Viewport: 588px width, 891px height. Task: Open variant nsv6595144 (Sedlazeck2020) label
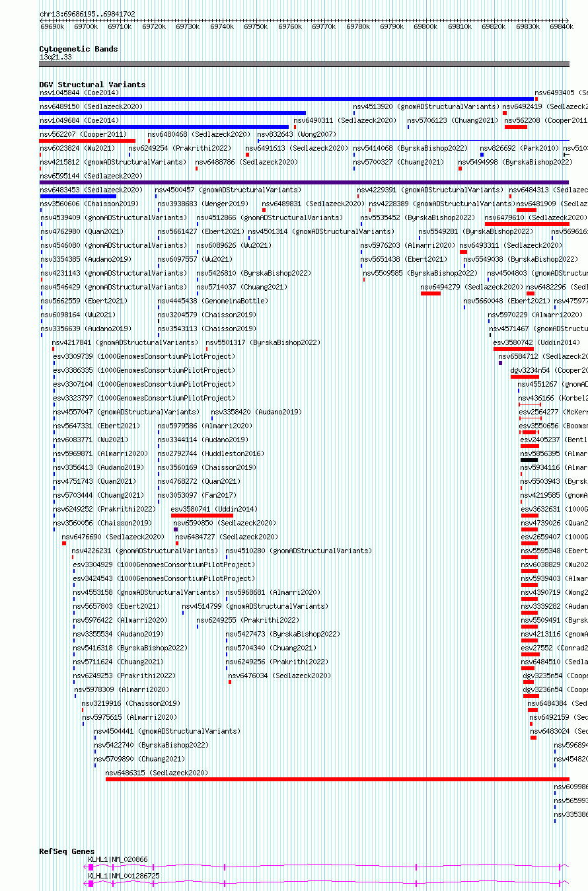pyautogui.click(x=91, y=176)
